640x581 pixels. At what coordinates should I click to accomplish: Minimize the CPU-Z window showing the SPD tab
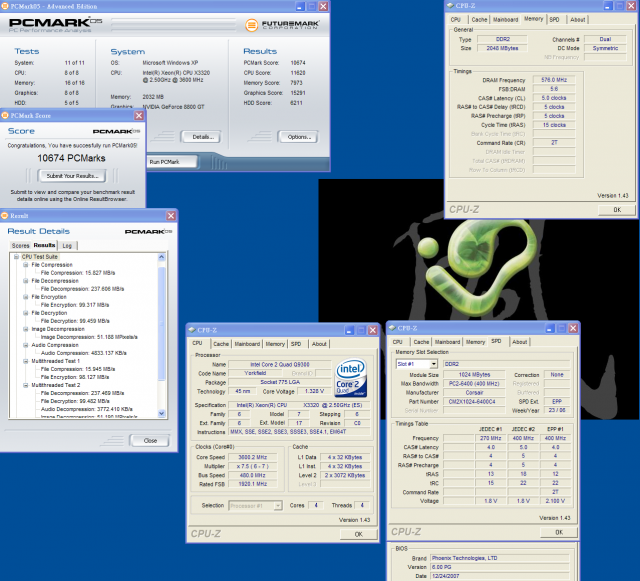pos(550,328)
